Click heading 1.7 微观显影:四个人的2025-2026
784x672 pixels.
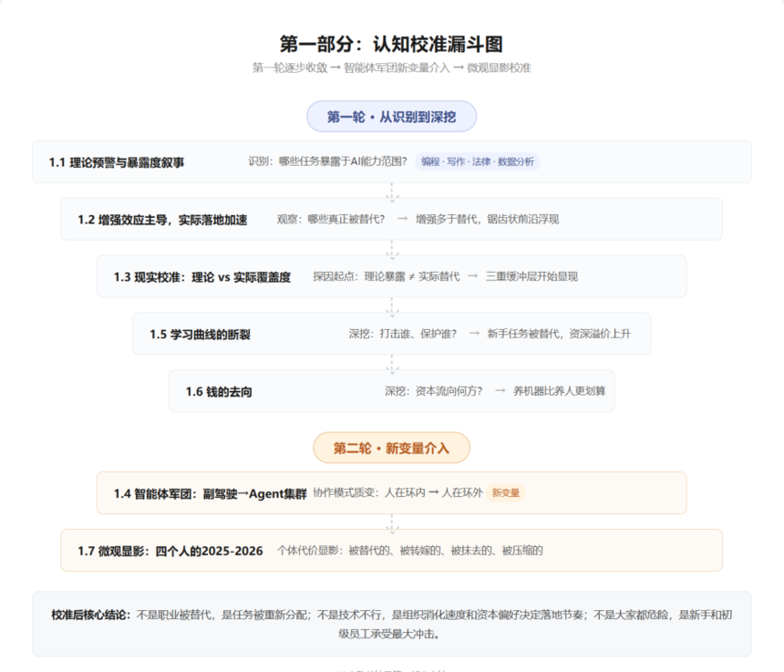(x=170, y=551)
